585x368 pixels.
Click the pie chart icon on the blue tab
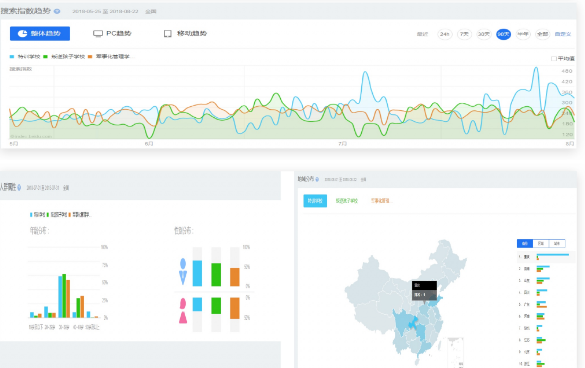click(x=23, y=34)
